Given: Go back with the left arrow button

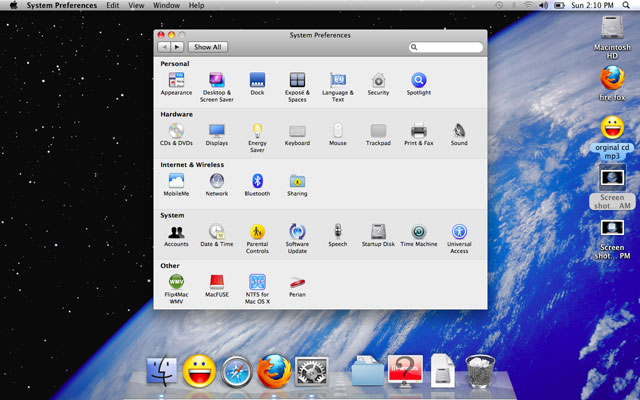Looking at the screenshot, I should [x=164, y=47].
